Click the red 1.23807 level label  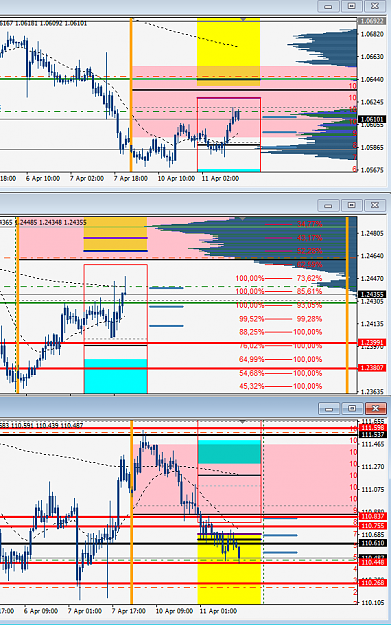coord(372,368)
